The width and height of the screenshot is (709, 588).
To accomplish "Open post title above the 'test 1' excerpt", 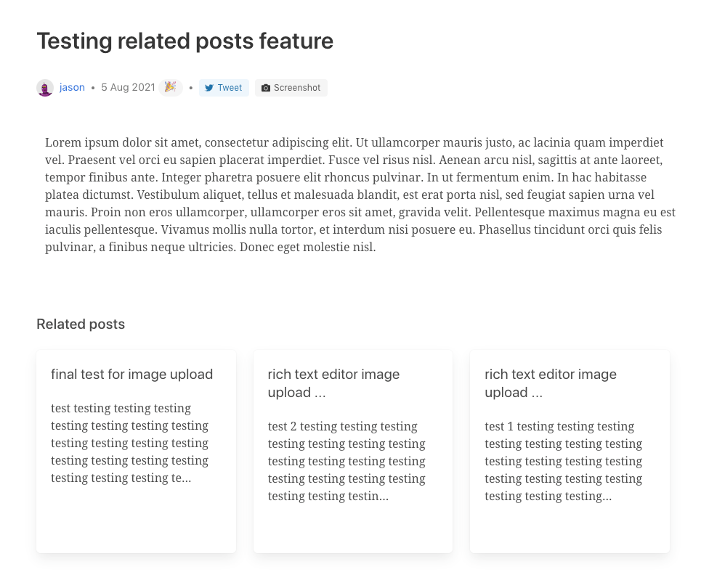I will click(551, 383).
